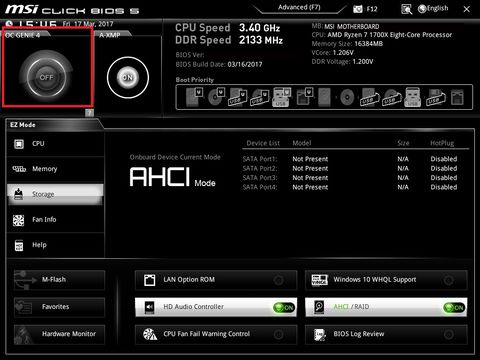Toggle the A-XMP ON button

click(x=128, y=77)
